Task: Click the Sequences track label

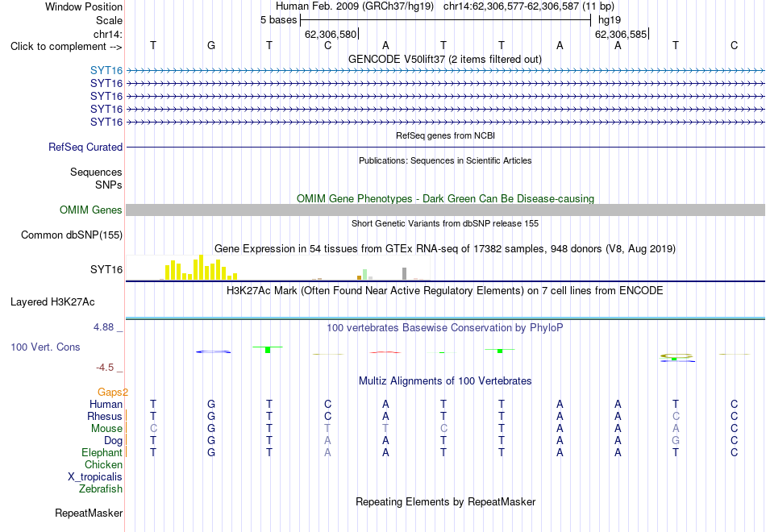Action: [96, 172]
